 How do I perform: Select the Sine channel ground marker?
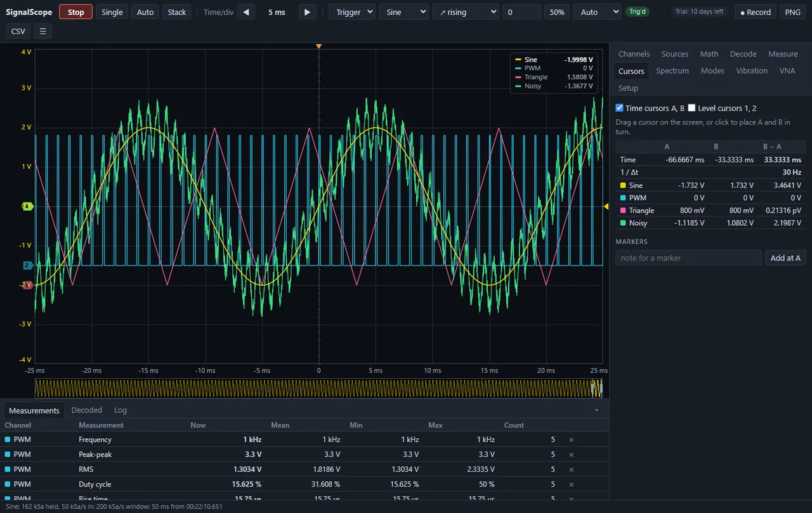click(28, 206)
